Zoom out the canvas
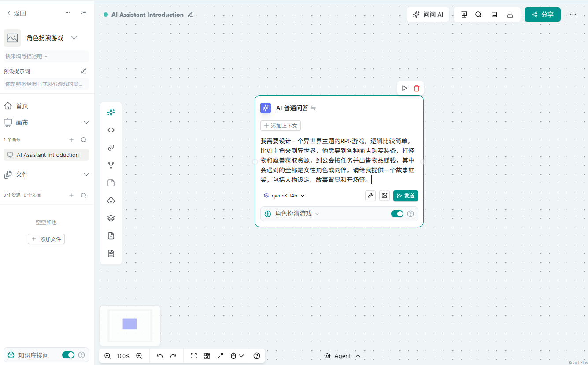The image size is (588, 365). [x=107, y=356]
